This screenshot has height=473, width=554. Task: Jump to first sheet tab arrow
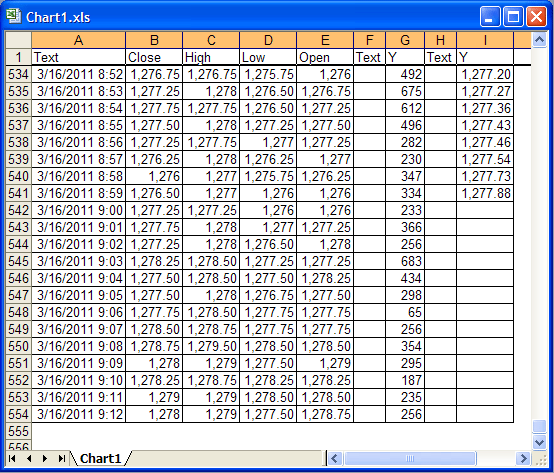(12, 459)
